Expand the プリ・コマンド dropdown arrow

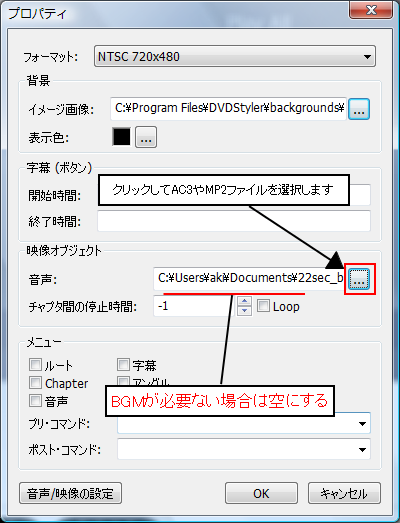click(x=362, y=424)
